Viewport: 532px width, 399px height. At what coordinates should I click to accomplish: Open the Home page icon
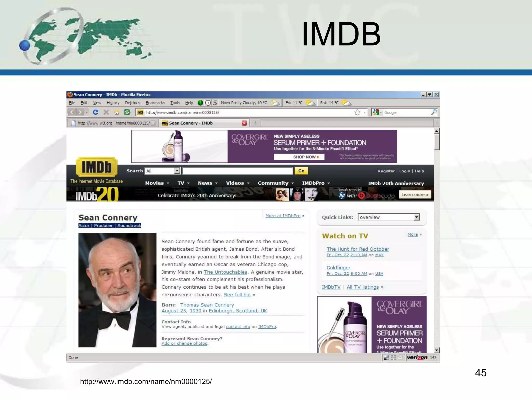pyautogui.click(x=117, y=112)
